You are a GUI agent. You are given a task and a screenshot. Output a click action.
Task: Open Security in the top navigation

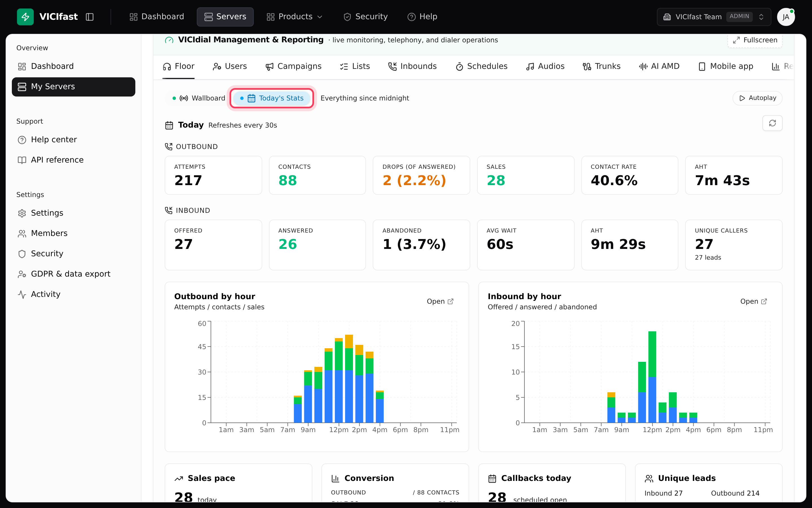click(365, 17)
